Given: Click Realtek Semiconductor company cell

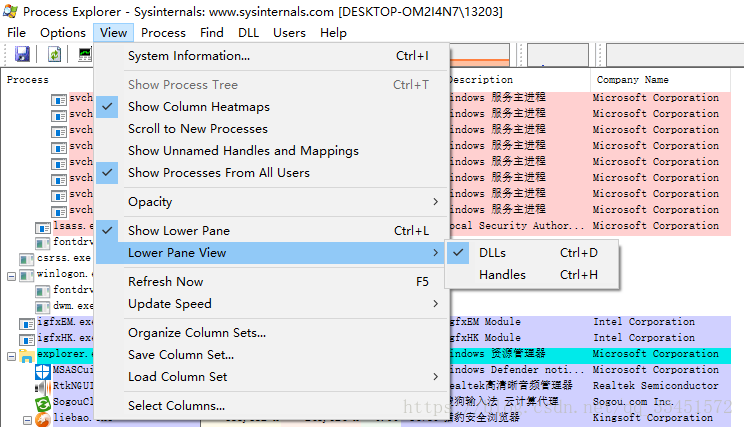Looking at the screenshot, I should coord(656,386).
